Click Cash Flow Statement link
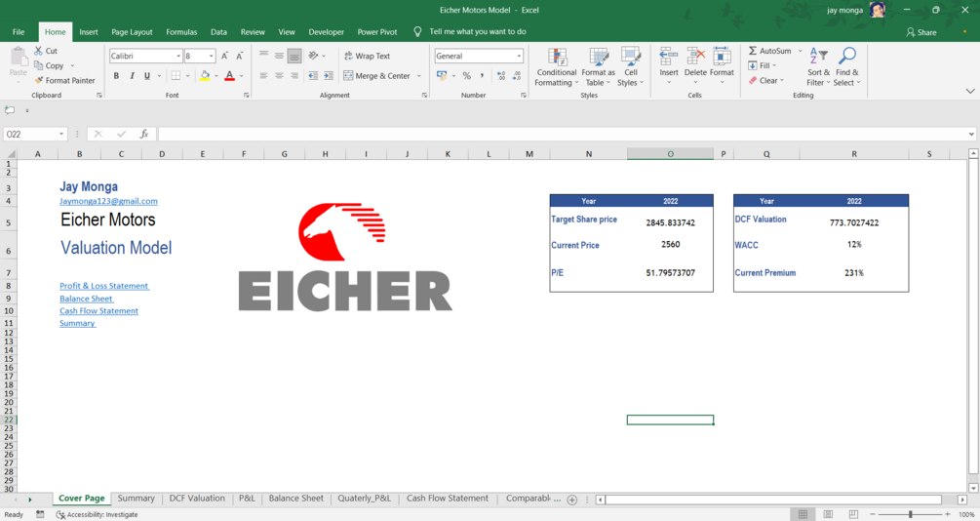Image resolution: width=980 pixels, height=521 pixels. [x=98, y=311]
